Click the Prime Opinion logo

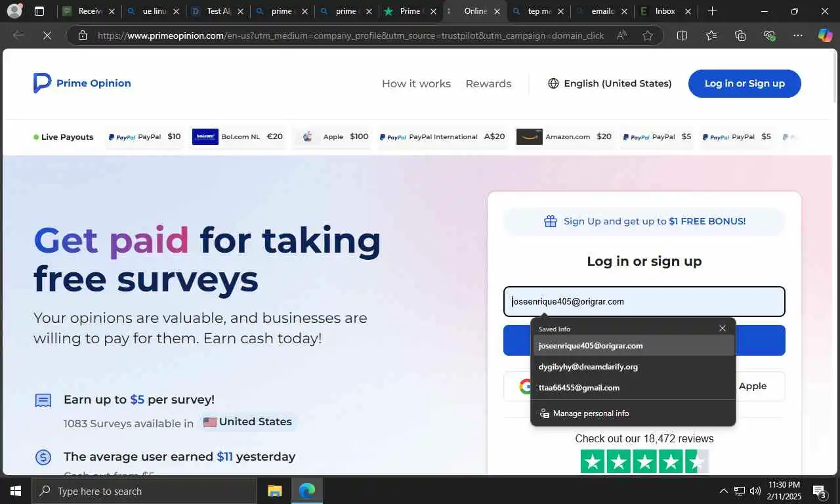click(82, 83)
